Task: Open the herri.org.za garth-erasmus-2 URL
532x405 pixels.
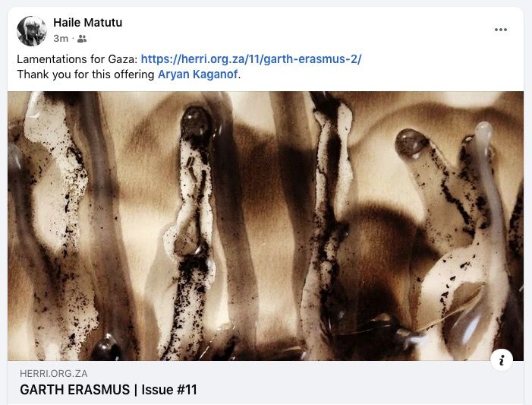Action: (251, 59)
